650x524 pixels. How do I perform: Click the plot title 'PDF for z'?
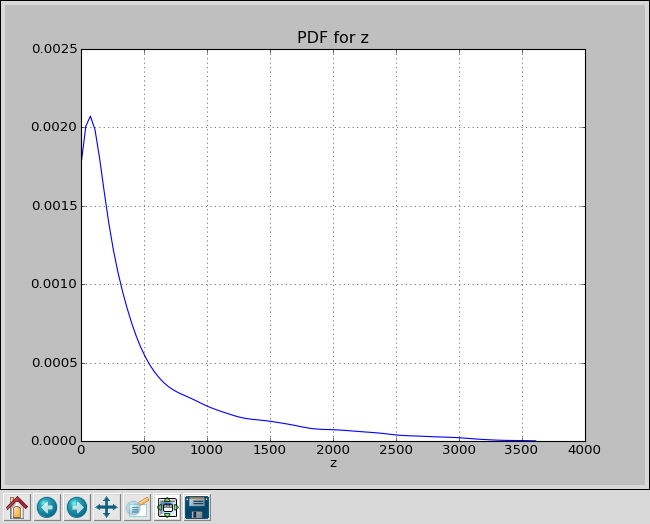(333, 37)
